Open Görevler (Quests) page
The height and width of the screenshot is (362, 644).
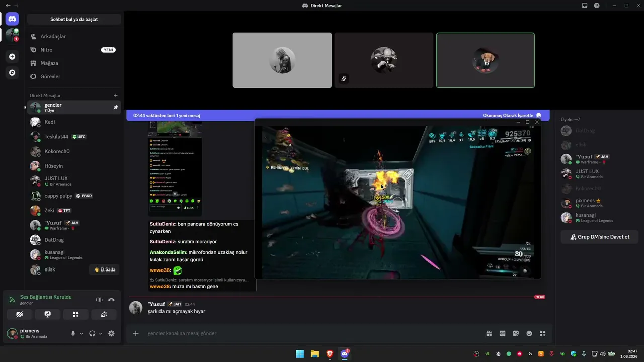[74, 76]
